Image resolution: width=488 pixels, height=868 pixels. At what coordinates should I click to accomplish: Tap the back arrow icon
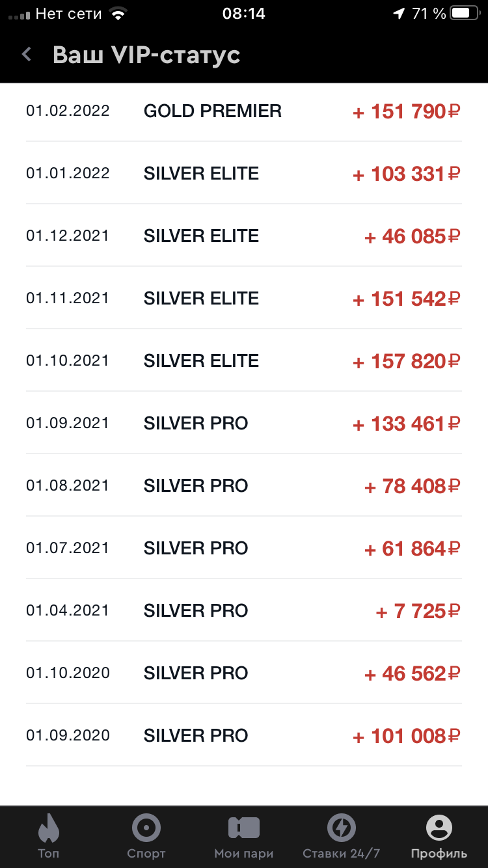click(x=27, y=55)
